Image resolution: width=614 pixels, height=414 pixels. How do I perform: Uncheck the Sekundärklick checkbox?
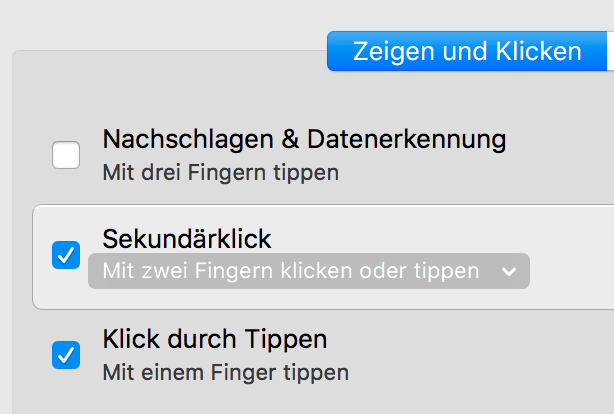coord(66,256)
